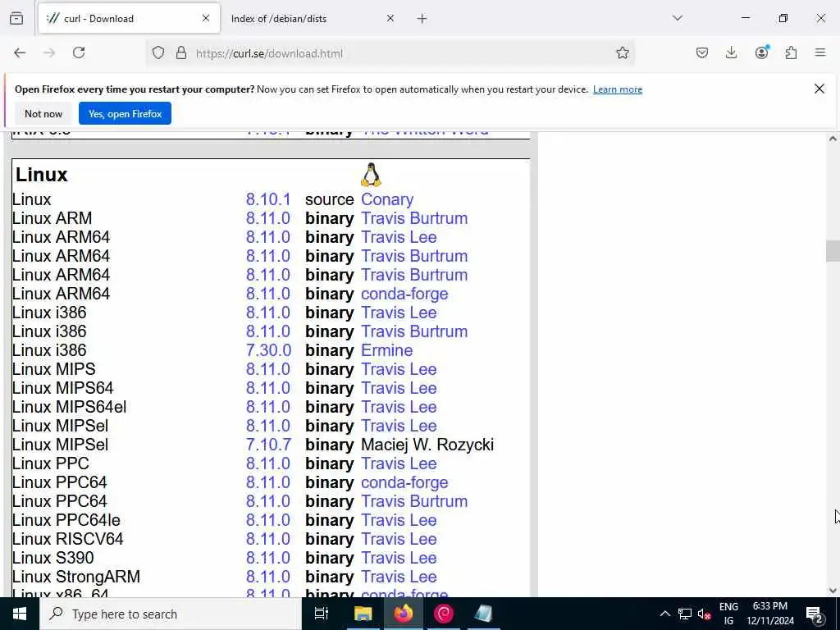This screenshot has width=840, height=630.
Task: Click the taskbar search box
Action: pos(171,614)
